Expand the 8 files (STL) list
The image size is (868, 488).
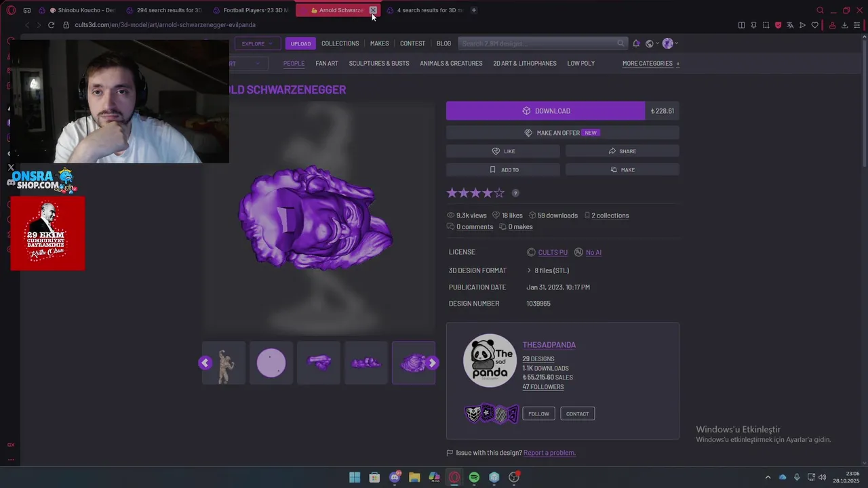[x=548, y=270]
